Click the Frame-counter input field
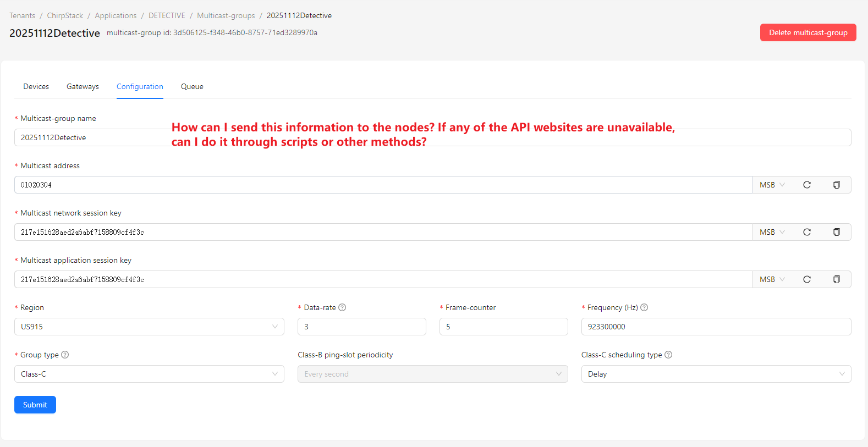This screenshot has height=447, width=868. pos(503,327)
